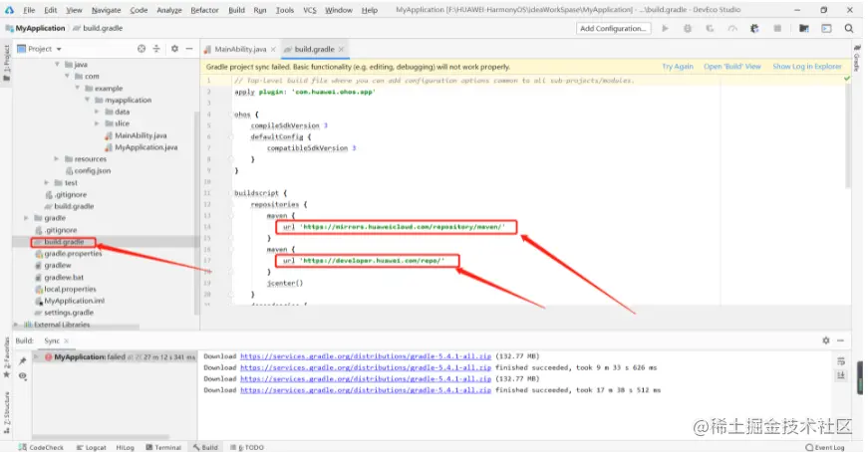Open the Project view dropdown

[40, 49]
